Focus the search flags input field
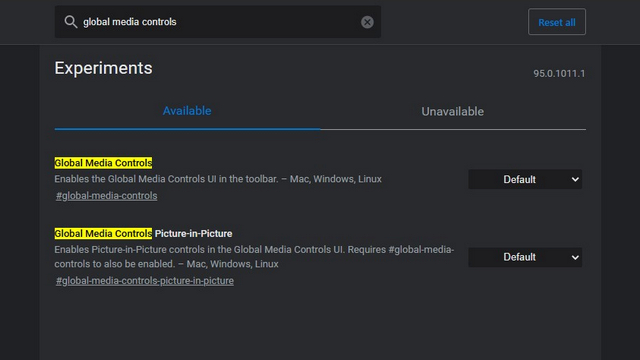Screen dimensions: 640x360 coord(218,22)
